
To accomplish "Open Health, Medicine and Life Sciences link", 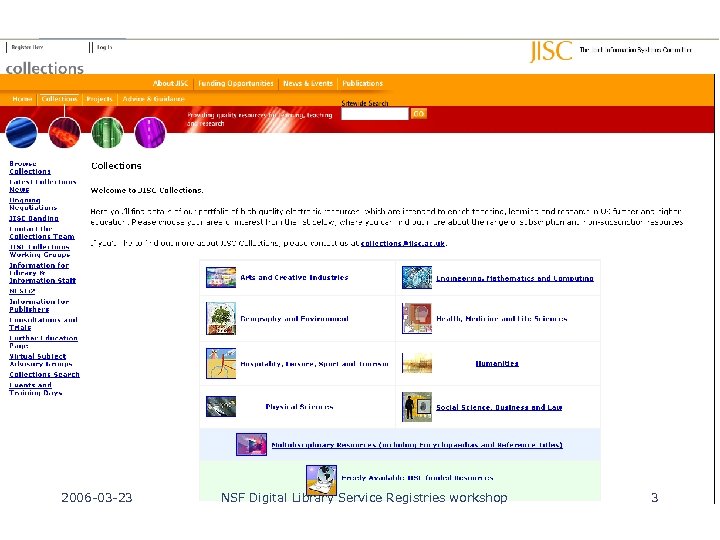I will (x=501, y=318).
